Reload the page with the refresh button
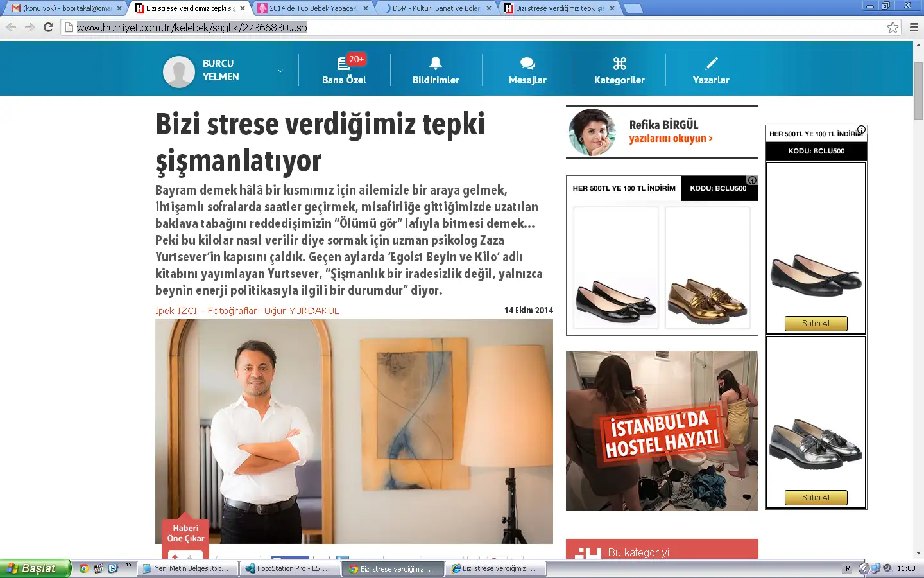924x578 pixels. point(48,27)
